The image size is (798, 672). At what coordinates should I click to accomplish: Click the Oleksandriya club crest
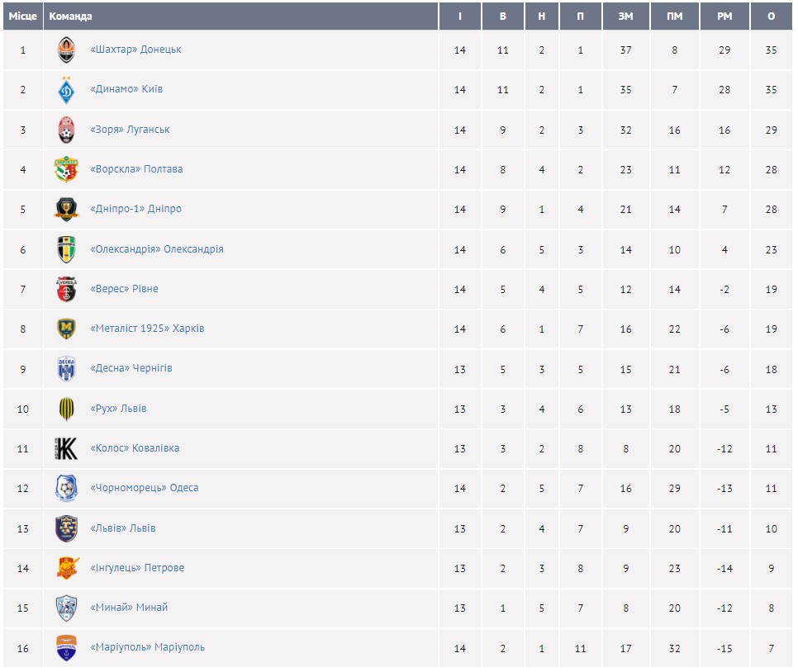66,249
